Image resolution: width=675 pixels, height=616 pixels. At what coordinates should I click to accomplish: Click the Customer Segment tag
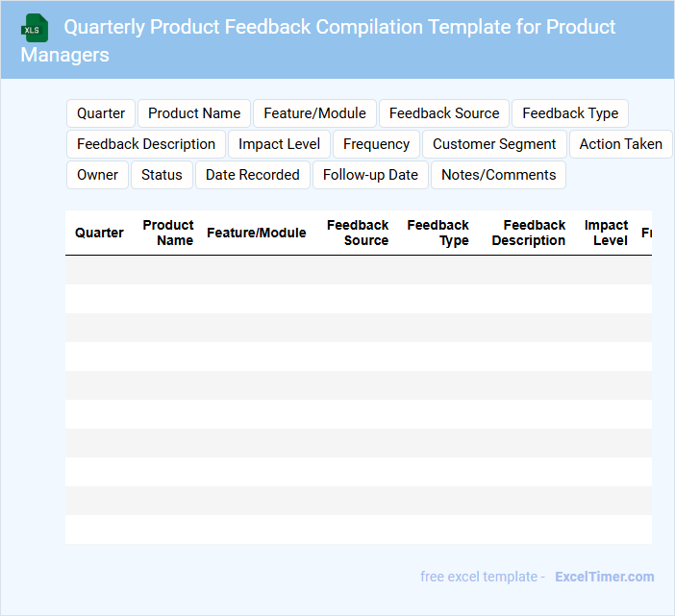pos(494,144)
